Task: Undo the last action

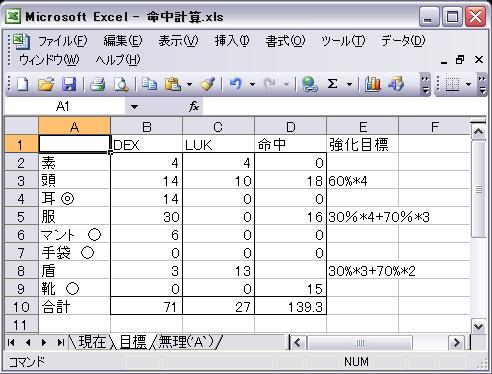Action: [x=235, y=84]
